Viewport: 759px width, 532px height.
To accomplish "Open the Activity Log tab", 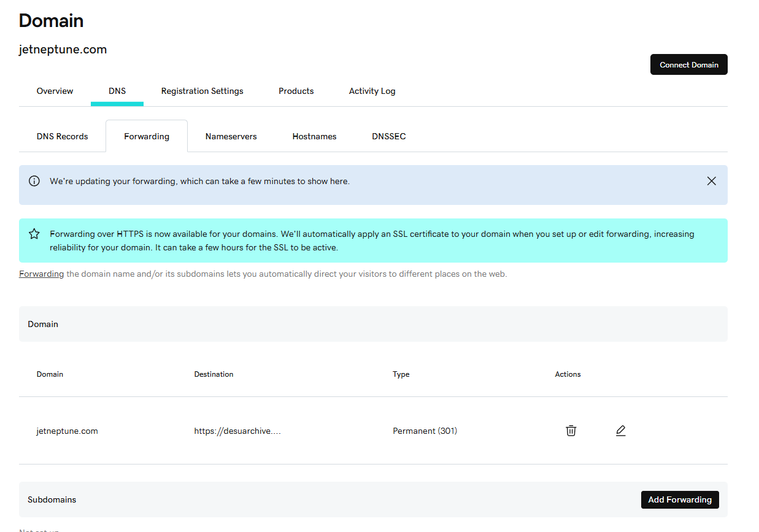I will tap(372, 91).
